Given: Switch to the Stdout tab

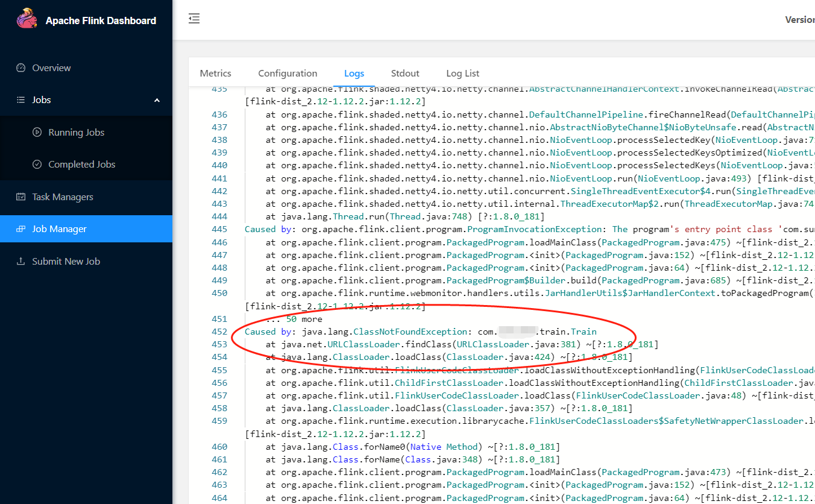Looking at the screenshot, I should (405, 74).
